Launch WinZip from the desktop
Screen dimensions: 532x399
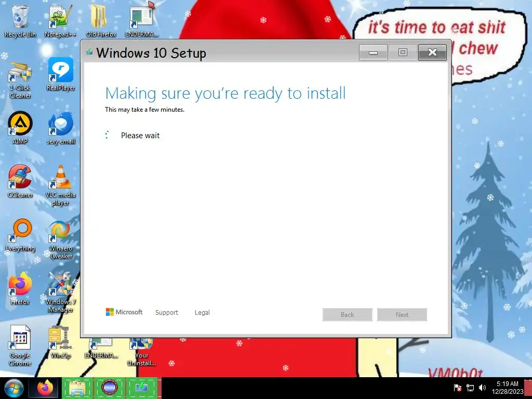60,342
